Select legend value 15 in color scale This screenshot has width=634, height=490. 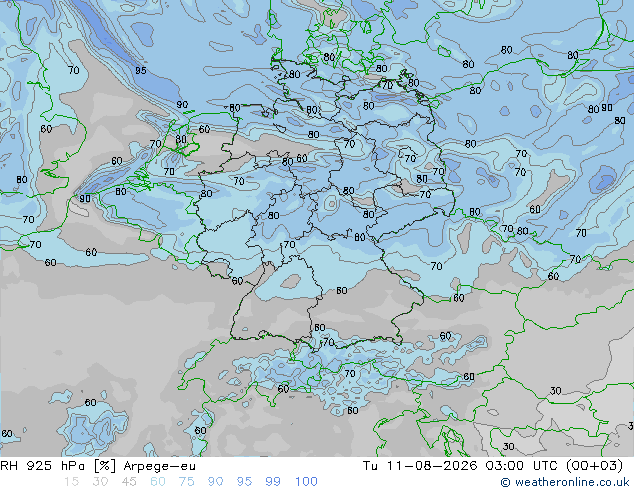pyautogui.click(x=71, y=482)
